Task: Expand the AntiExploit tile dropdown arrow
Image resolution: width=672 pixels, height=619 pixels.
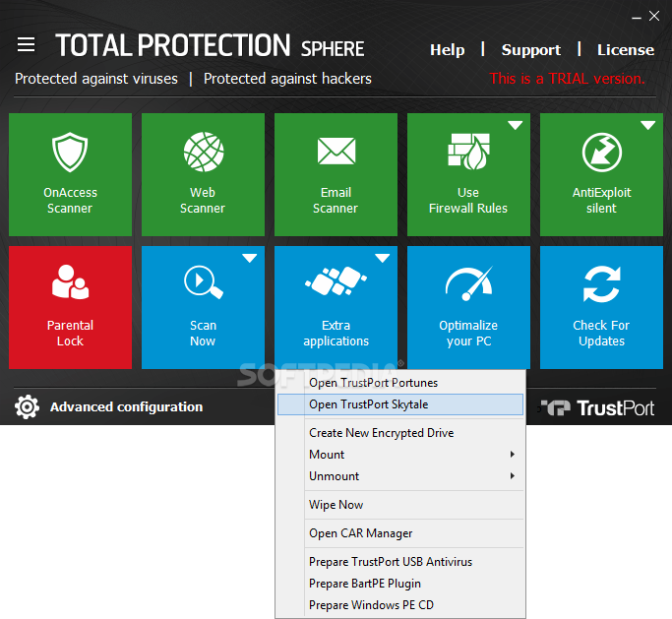Action: (648, 125)
